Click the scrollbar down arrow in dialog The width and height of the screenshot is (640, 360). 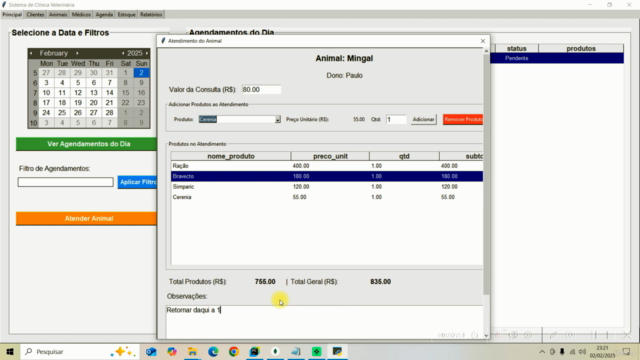point(486,335)
